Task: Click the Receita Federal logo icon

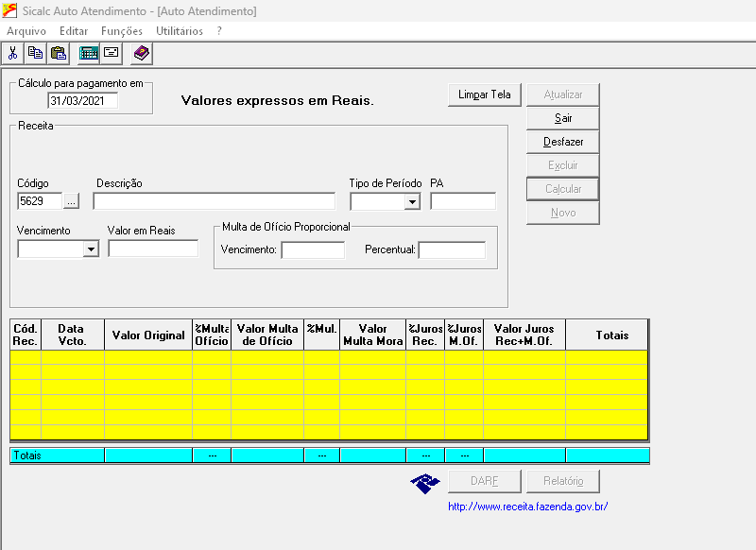Action: pyautogui.click(x=424, y=483)
